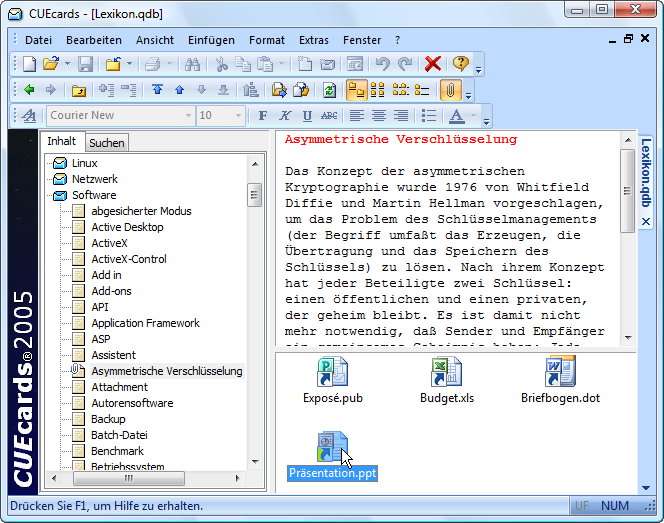Viewport: 664px width, 523px height.
Task: Open the help question mark icon
Action: pos(460,64)
